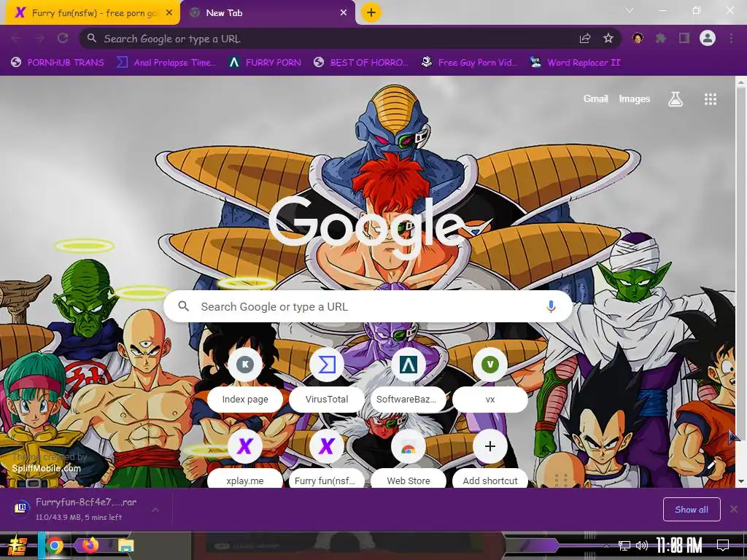Click the Windows Start button
This screenshot has height=560, width=747.
[x=18, y=545]
